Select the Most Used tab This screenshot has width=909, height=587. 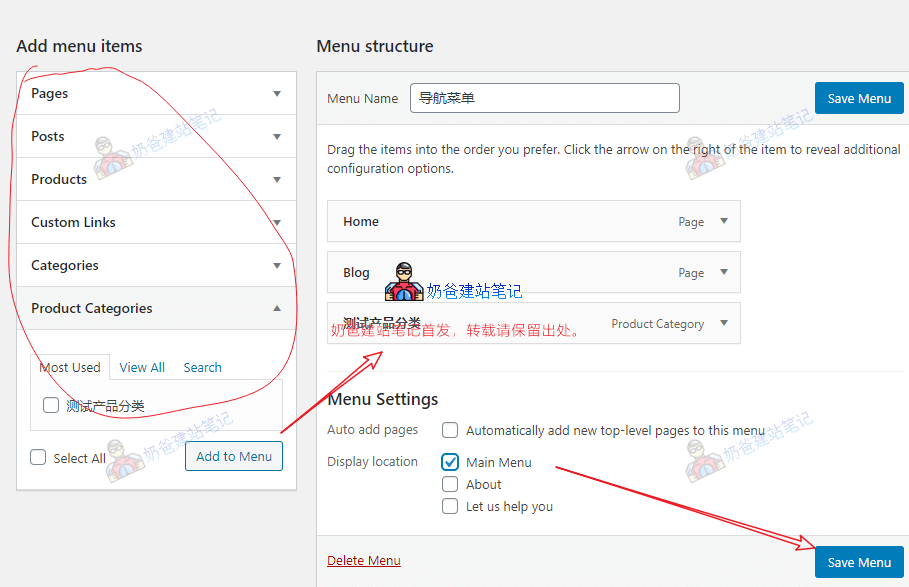click(70, 367)
